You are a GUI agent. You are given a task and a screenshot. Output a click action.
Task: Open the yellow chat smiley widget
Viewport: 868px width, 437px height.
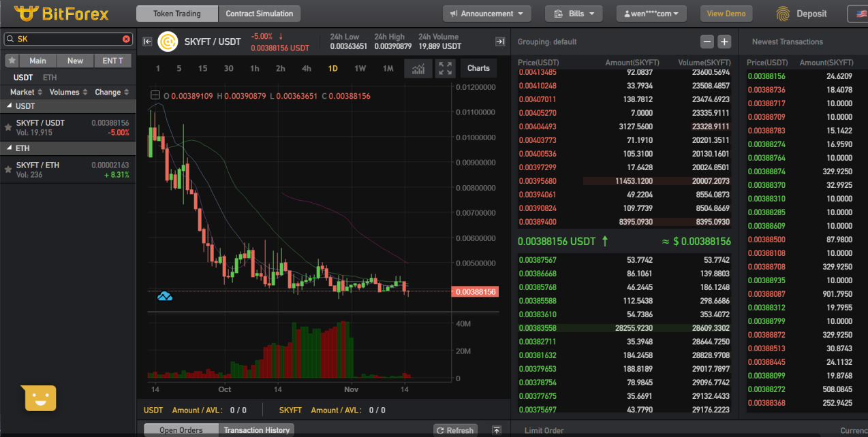(x=40, y=398)
